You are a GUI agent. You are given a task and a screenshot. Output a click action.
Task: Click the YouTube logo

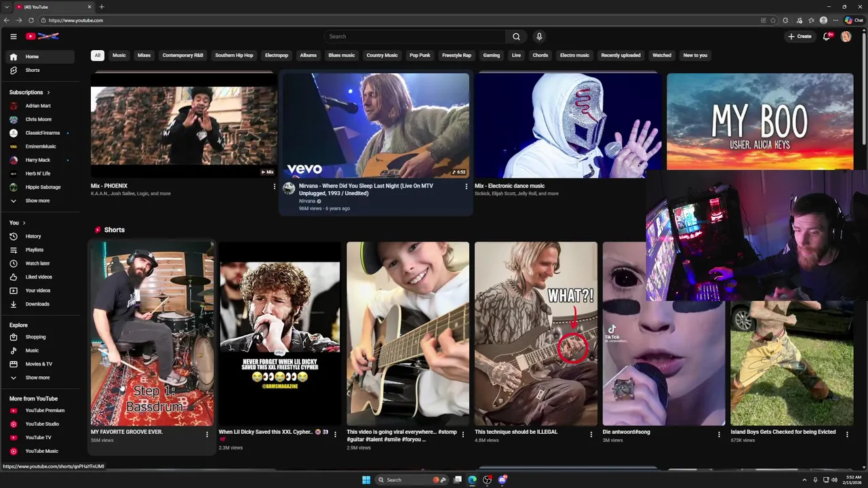42,37
